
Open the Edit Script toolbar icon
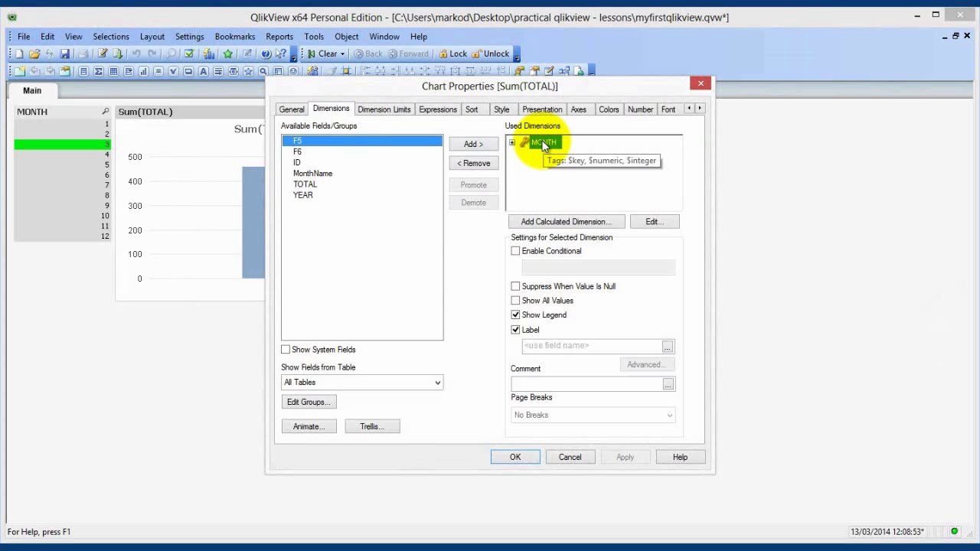(x=103, y=54)
